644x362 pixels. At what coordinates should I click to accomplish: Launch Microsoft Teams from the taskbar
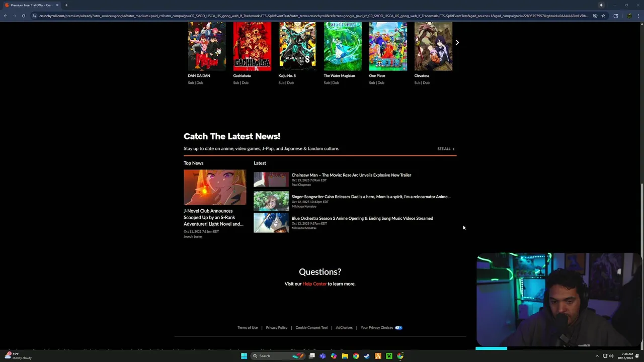(x=323, y=356)
